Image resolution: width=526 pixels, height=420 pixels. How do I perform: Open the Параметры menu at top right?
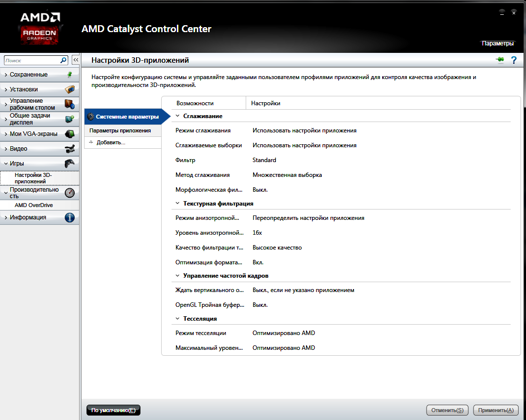click(x=498, y=43)
